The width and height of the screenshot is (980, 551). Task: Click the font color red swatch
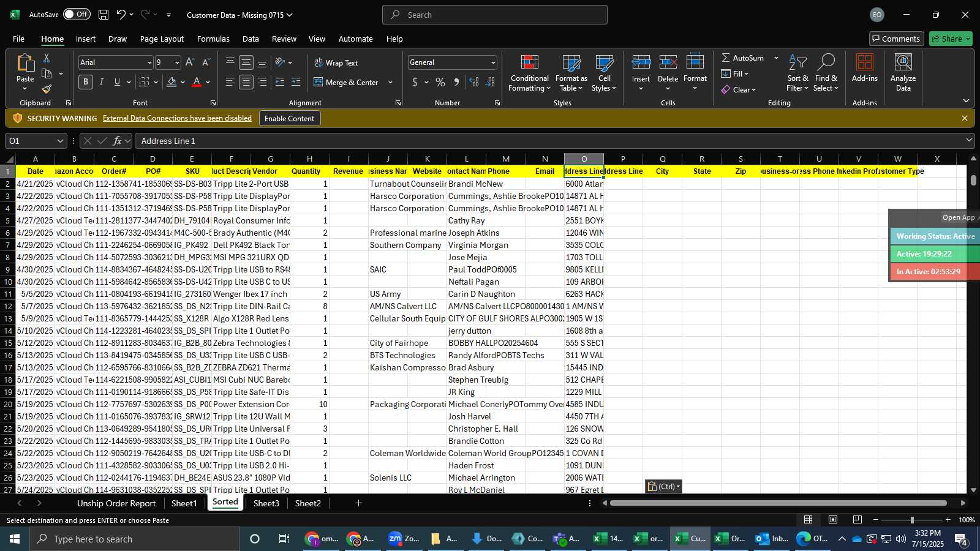[x=197, y=82]
